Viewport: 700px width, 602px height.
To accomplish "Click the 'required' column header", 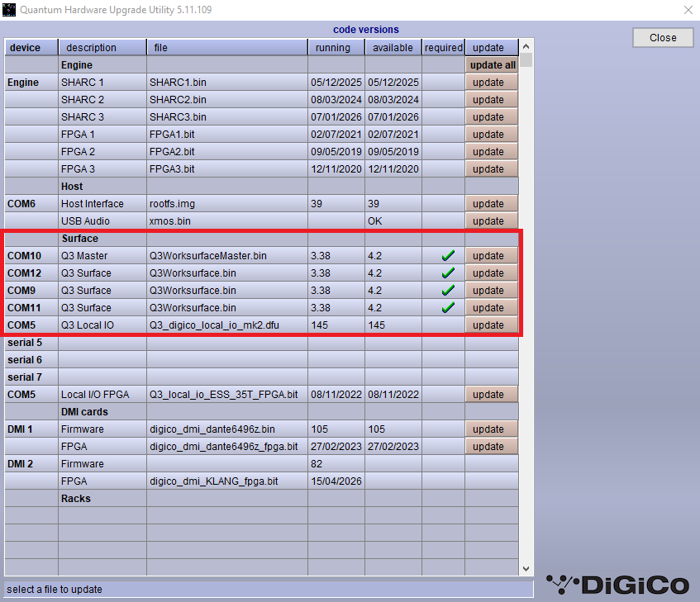I will pyautogui.click(x=443, y=48).
